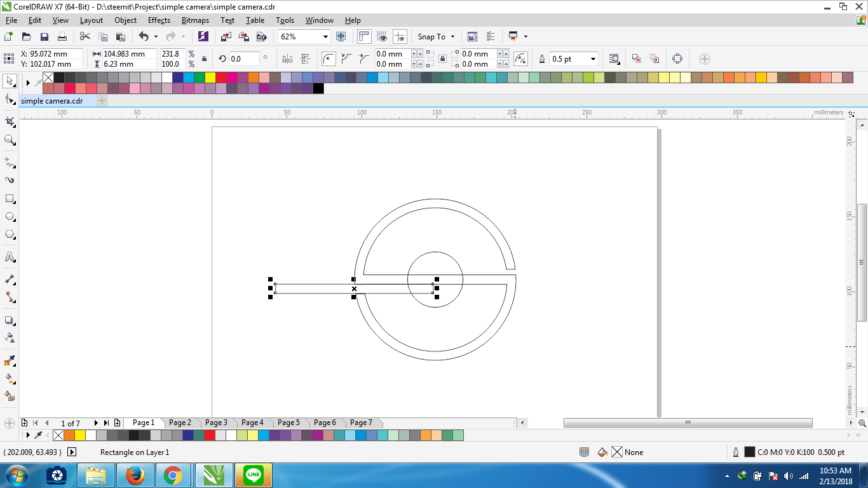Mirror the object horizontally
The width and height of the screenshot is (868, 488).
287,59
